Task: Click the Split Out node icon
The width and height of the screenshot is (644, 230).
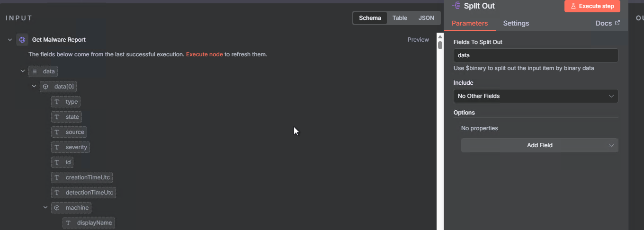Action: (456, 6)
